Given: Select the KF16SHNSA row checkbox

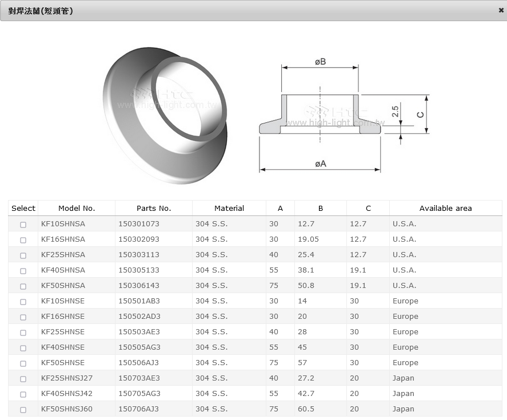Looking at the screenshot, I should [x=23, y=240].
